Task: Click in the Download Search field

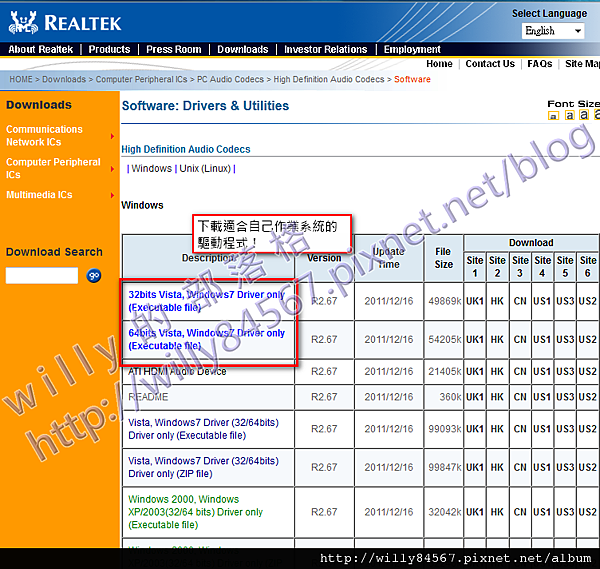Action: coord(42,276)
